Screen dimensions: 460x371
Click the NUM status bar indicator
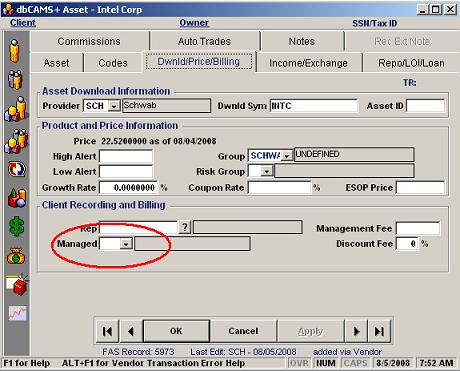pos(326,363)
